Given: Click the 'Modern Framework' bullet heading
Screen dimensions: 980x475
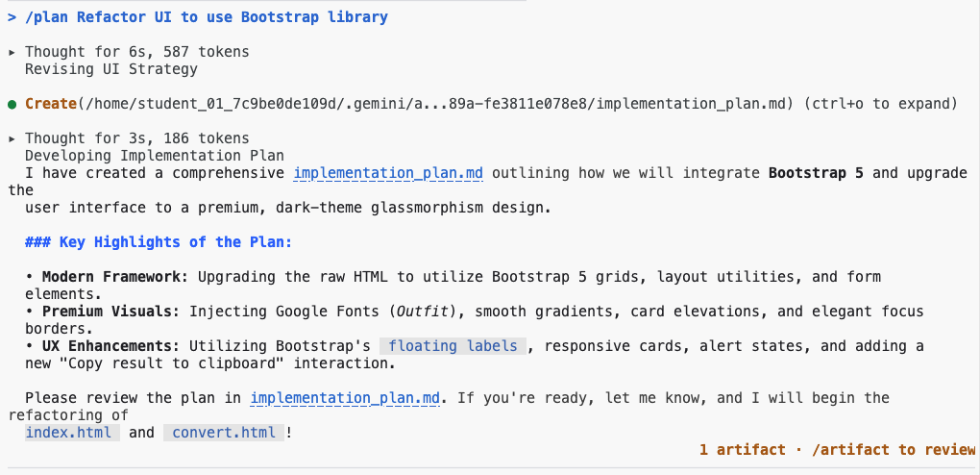Looking at the screenshot, I should [x=115, y=277].
